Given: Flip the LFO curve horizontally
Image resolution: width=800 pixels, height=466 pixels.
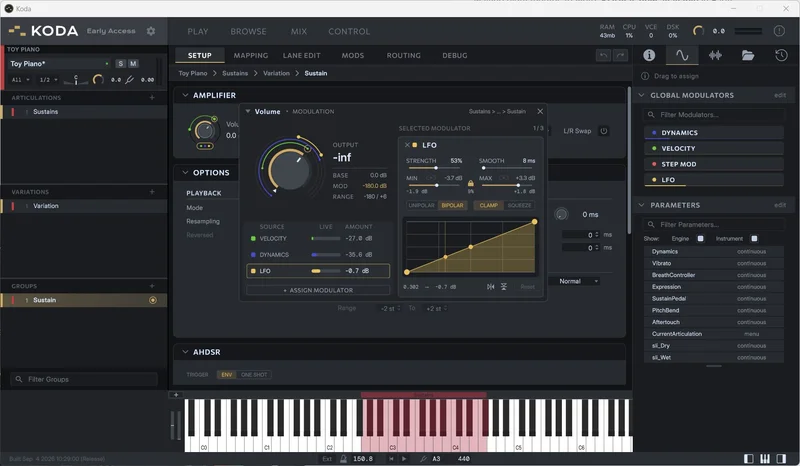Looking at the screenshot, I should point(490,287).
